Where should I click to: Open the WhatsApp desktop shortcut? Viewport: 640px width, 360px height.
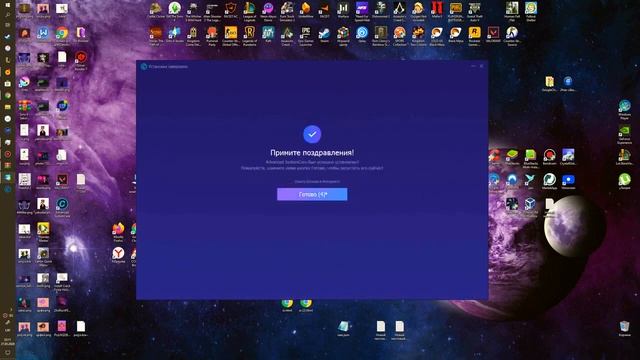[x=549, y=181]
